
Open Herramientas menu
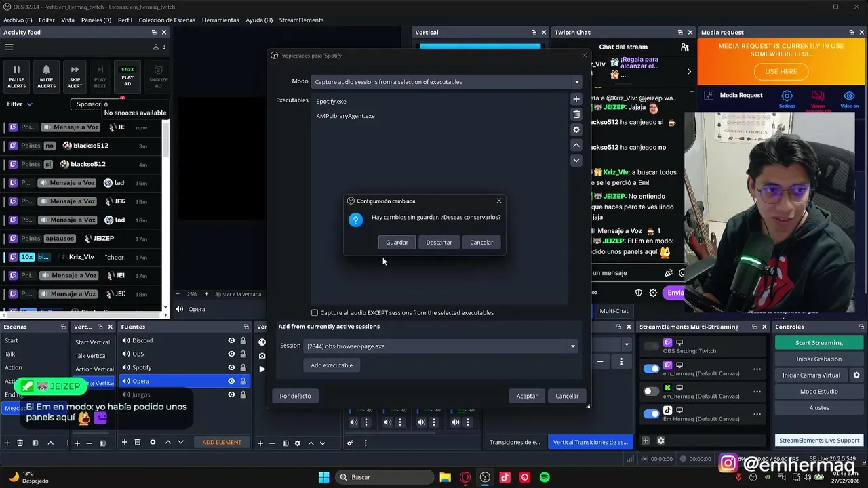[220, 20]
